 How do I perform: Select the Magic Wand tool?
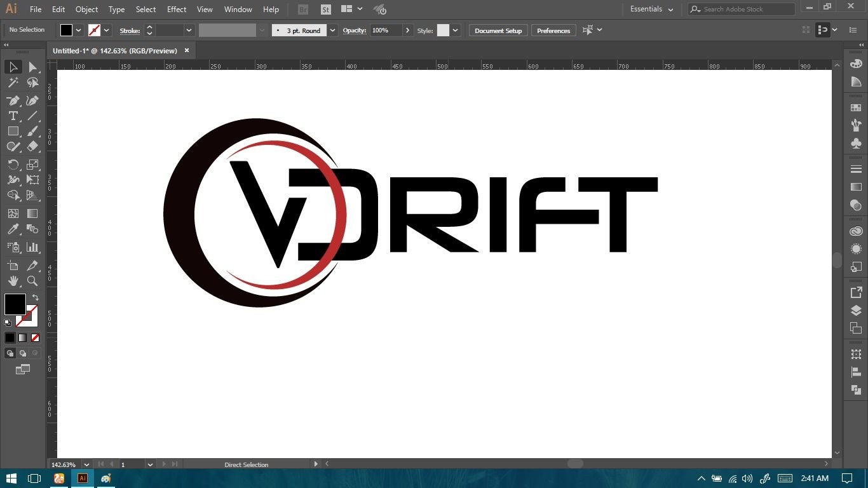(x=13, y=83)
